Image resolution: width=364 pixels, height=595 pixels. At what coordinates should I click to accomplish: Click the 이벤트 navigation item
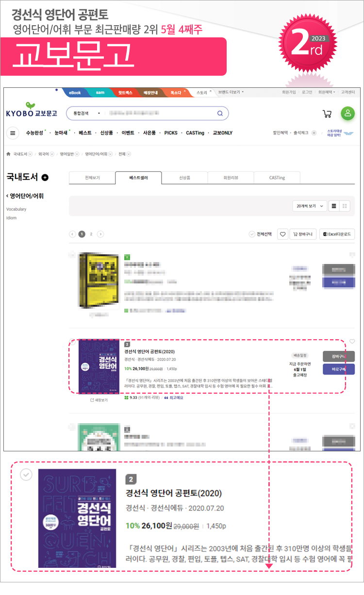click(128, 132)
